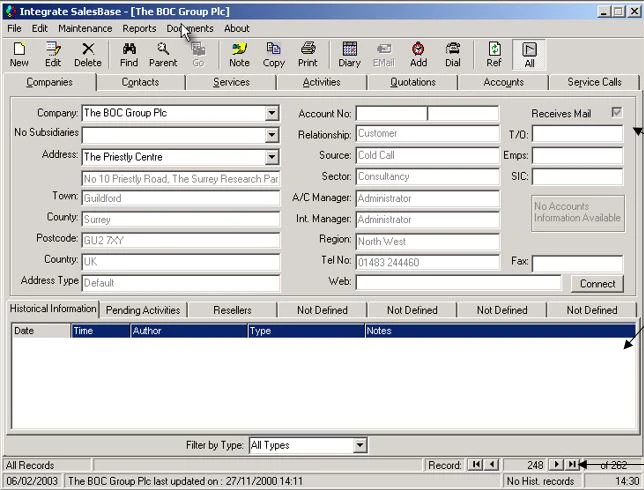Open the Edit menu

click(39, 28)
